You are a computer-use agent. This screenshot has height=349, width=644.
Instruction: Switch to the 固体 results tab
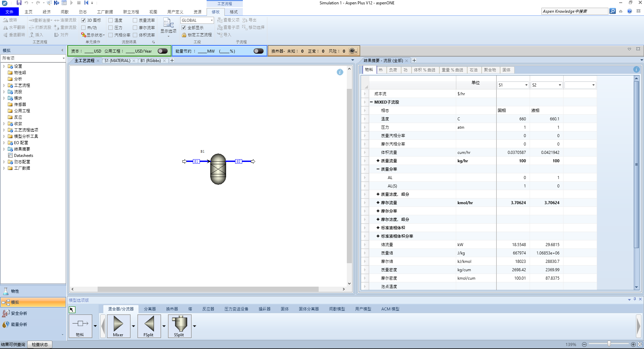(x=506, y=70)
